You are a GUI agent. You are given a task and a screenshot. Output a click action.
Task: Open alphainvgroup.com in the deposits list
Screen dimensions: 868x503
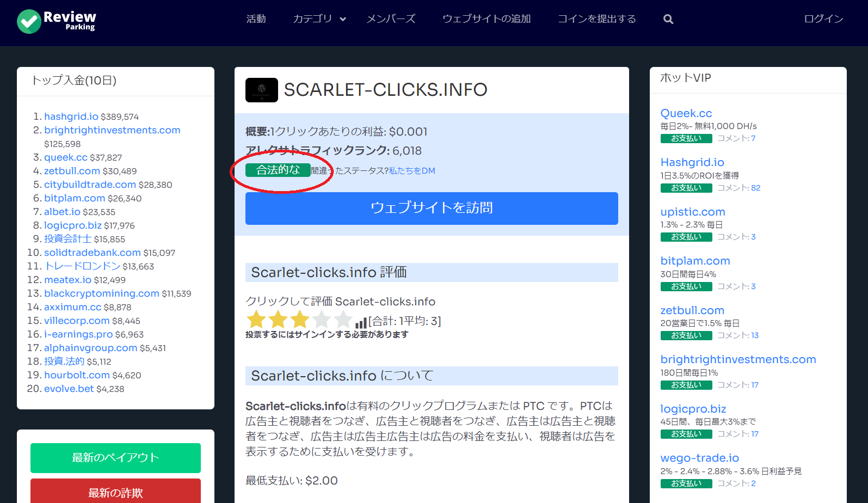pyautogui.click(x=90, y=348)
